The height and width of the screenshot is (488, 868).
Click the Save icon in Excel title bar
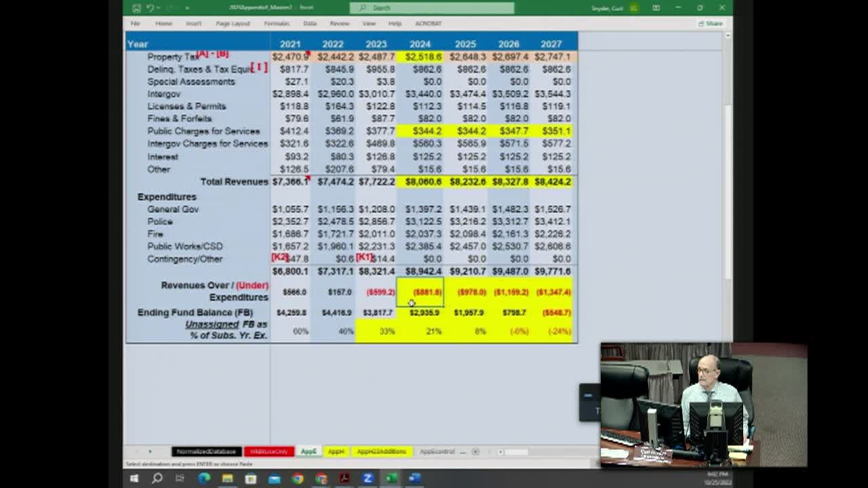click(x=136, y=8)
